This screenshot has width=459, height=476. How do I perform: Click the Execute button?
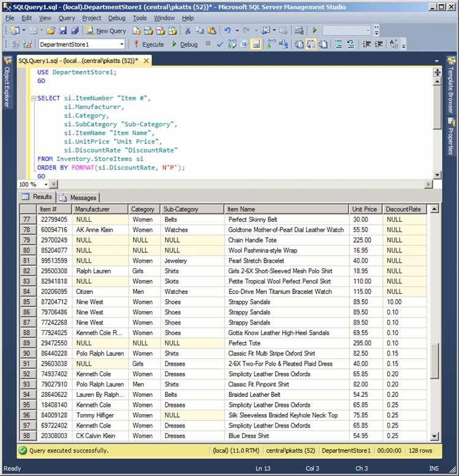tap(149, 44)
